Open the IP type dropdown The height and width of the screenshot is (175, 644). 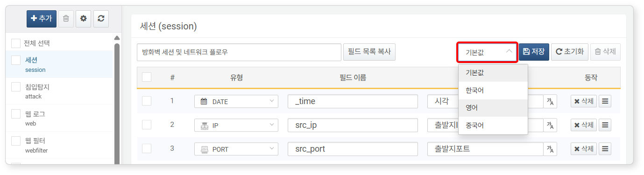point(236,125)
